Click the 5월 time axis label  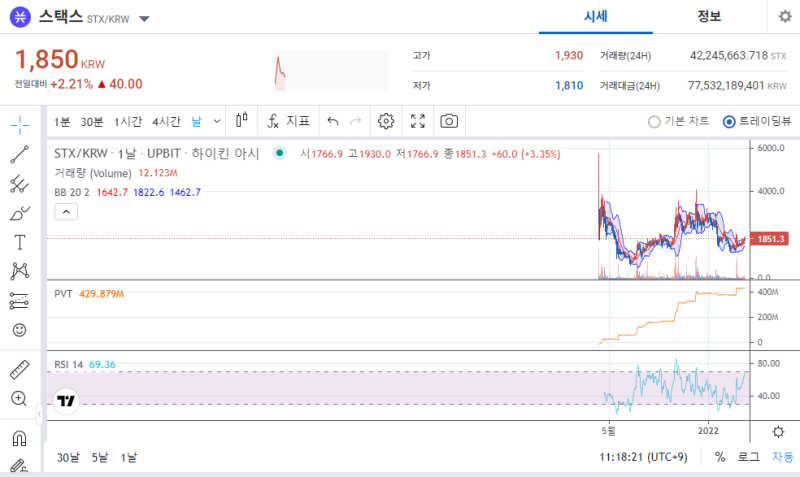coord(608,431)
